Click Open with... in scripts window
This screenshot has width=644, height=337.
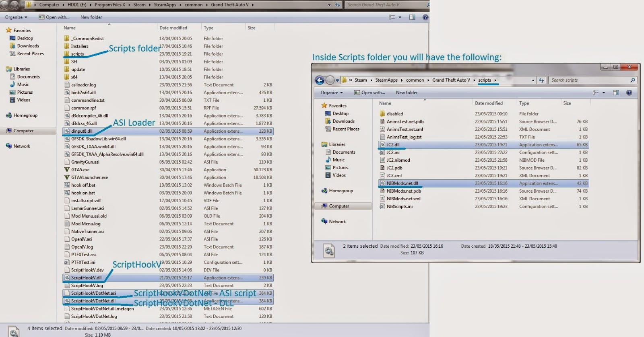369,92
